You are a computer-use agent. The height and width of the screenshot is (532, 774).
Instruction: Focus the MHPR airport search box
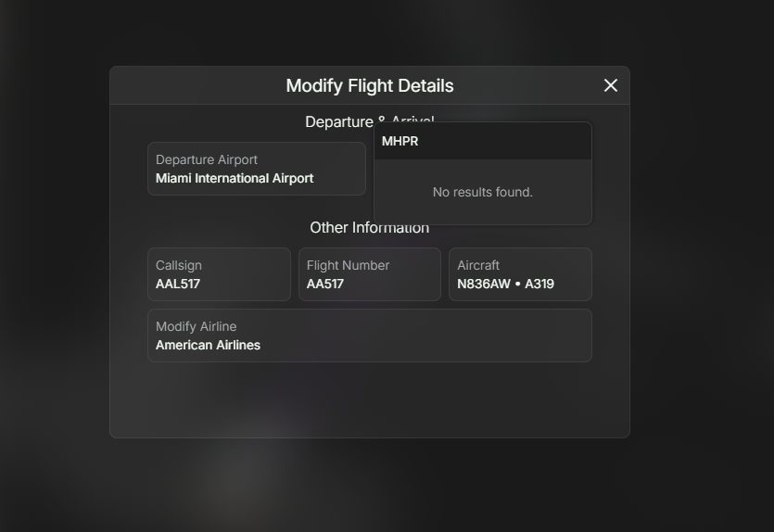483,141
